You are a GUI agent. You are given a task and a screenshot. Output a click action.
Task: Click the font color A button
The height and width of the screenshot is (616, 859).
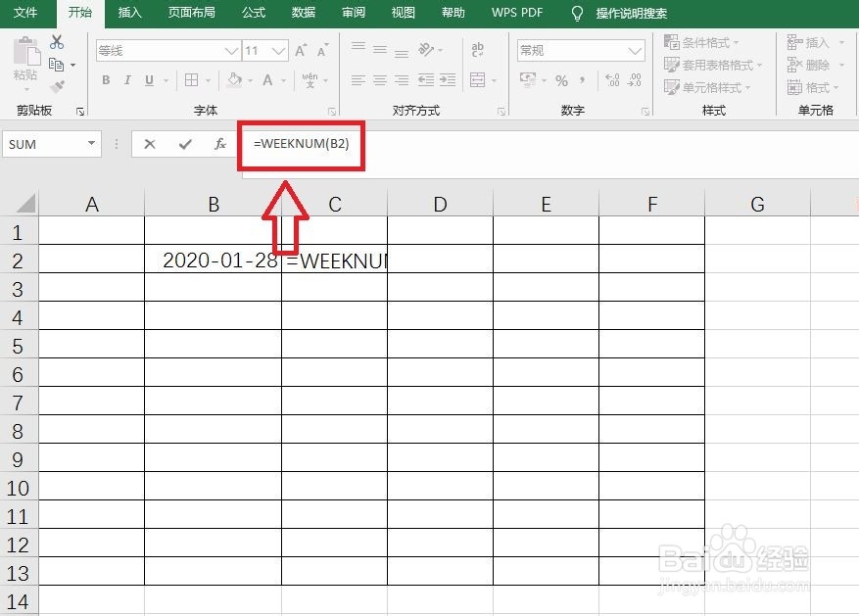(x=267, y=80)
